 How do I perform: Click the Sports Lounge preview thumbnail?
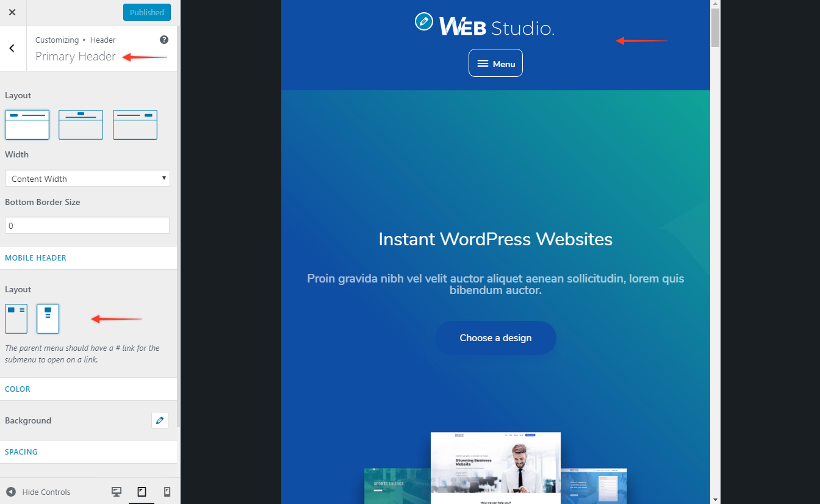(397, 486)
